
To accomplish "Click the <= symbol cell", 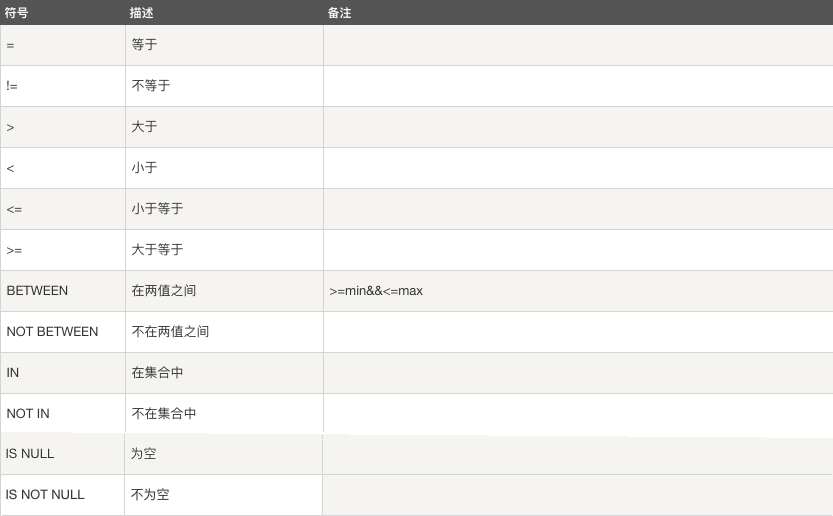I will click(13, 209).
